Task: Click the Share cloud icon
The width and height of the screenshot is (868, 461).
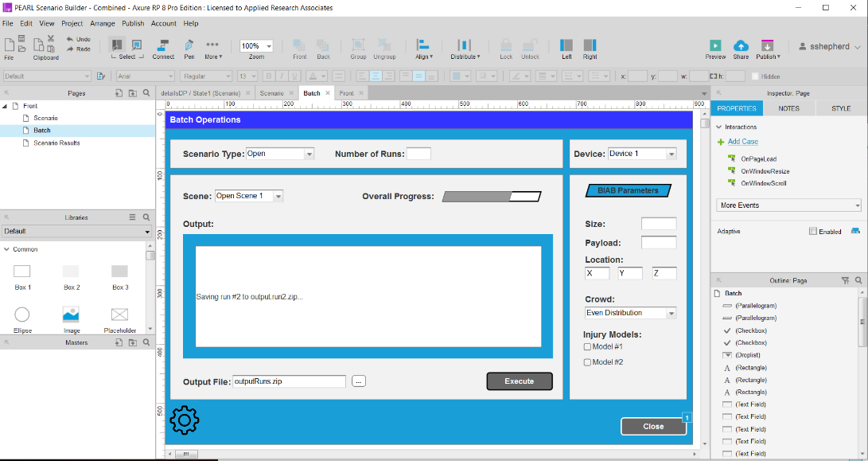Action: click(741, 48)
